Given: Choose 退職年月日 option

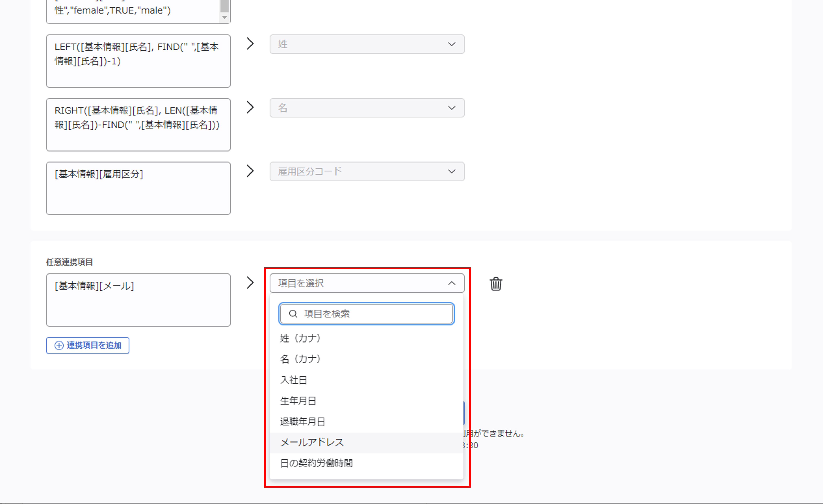Looking at the screenshot, I should [x=366, y=422].
